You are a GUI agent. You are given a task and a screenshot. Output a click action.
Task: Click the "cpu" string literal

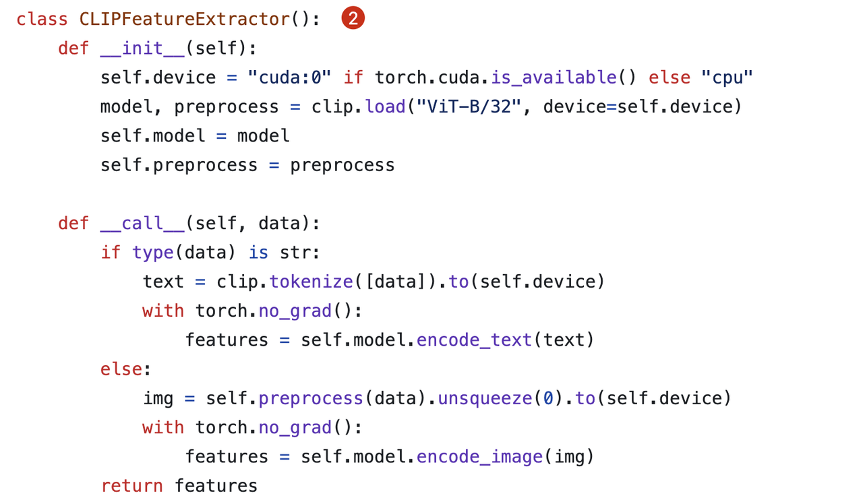(x=726, y=77)
